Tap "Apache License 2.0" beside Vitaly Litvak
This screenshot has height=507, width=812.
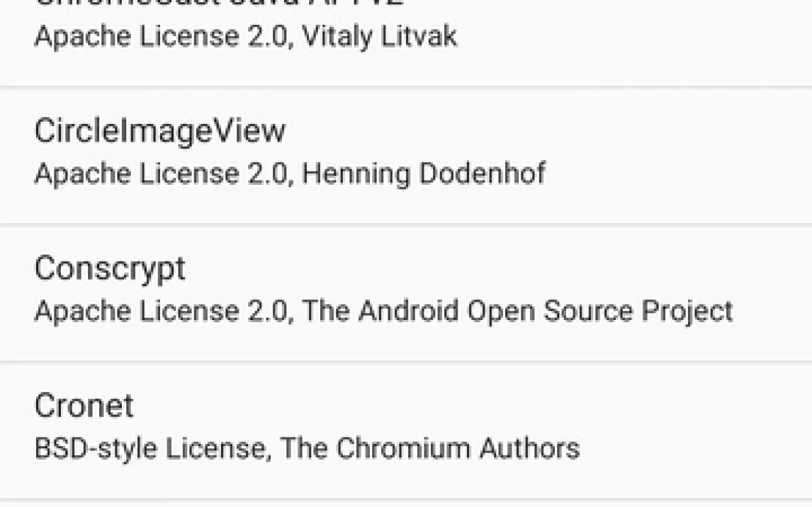pos(162,36)
